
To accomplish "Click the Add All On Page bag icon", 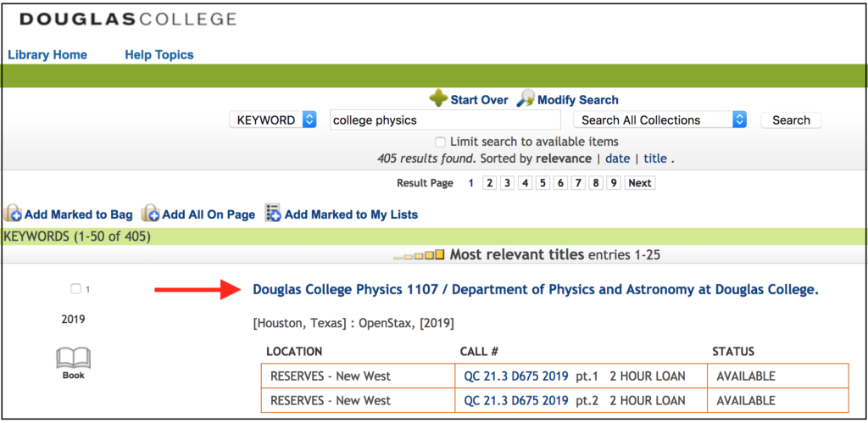I will pyautogui.click(x=150, y=214).
